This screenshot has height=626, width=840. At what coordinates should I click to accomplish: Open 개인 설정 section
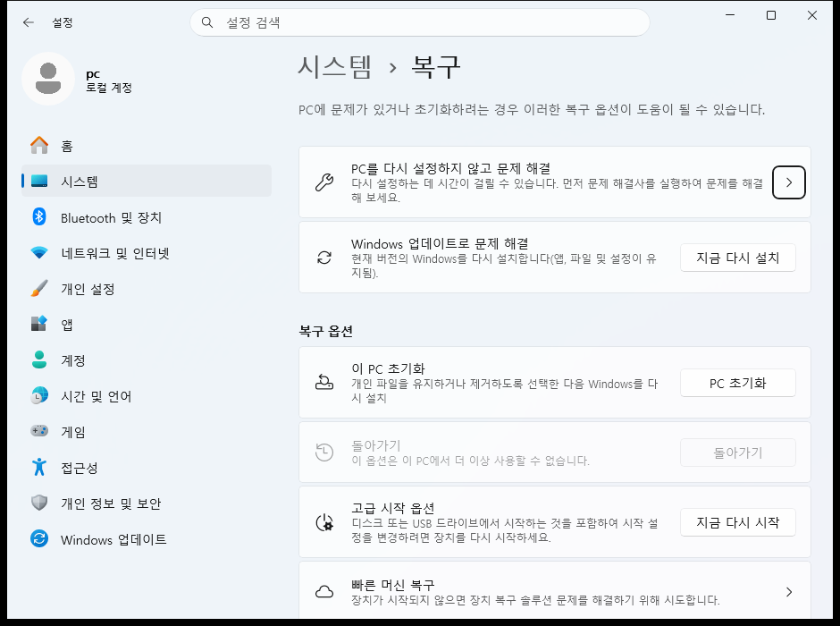tap(147, 289)
